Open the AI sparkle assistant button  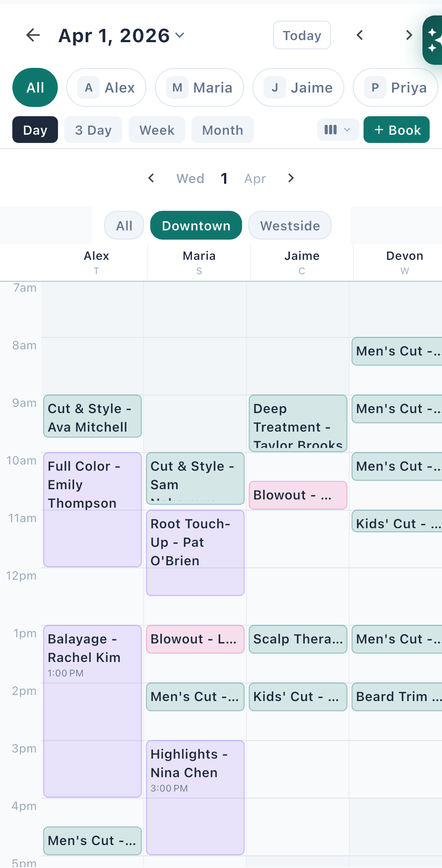coord(432,40)
